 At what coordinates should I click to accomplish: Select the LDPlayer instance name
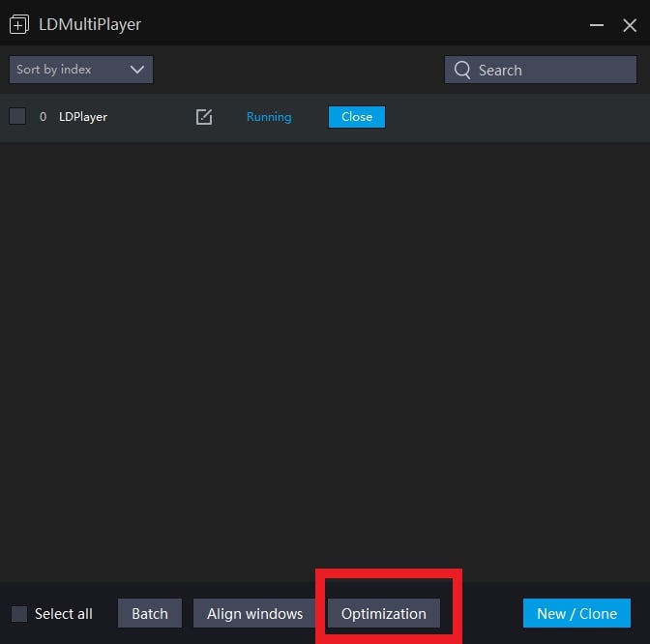83,117
